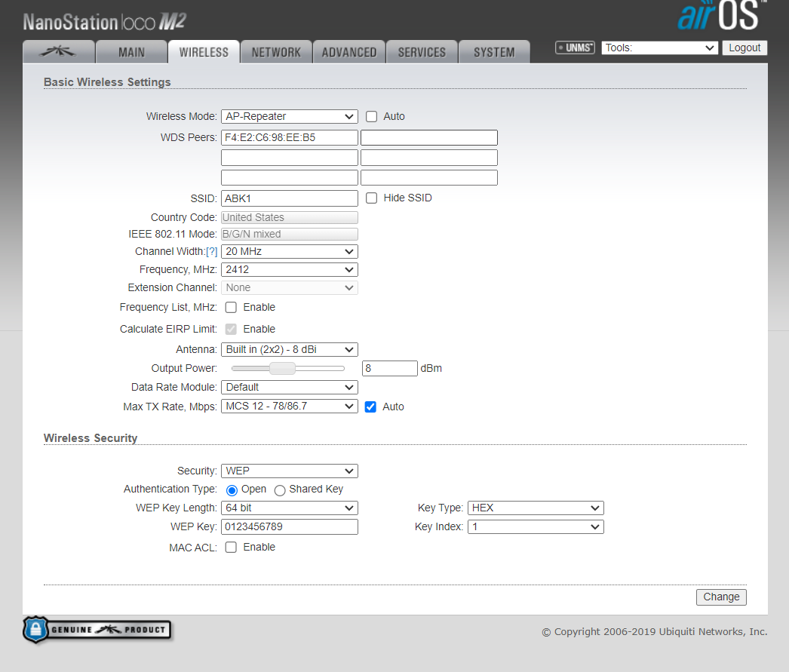The width and height of the screenshot is (789, 672).
Task: Open the Tools dropdown
Action: point(660,48)
